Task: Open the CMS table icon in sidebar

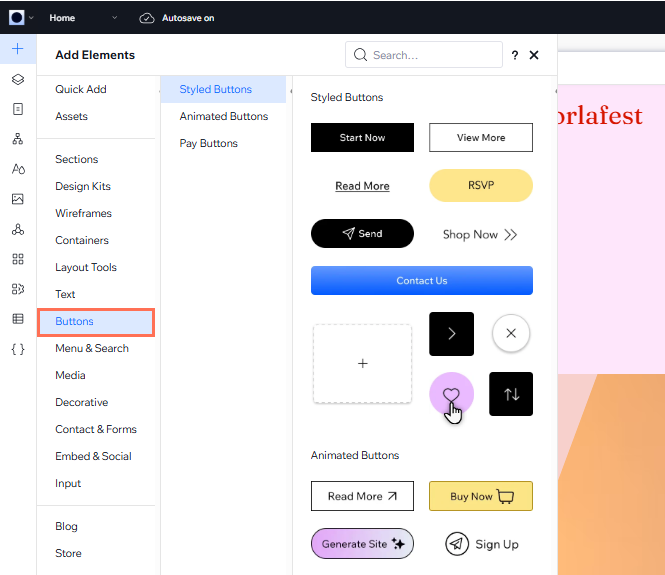Action: [x=18, y=319]
